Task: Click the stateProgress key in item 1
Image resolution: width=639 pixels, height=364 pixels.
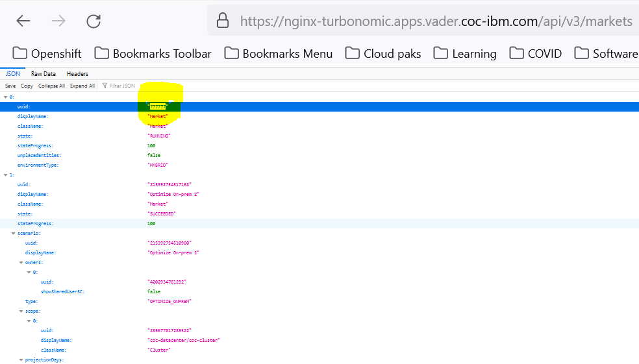Action: coord(36,224)
